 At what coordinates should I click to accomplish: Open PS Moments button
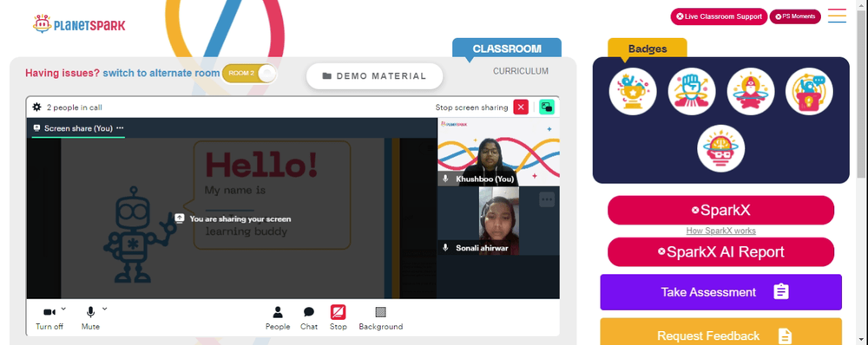coord(795,16)
